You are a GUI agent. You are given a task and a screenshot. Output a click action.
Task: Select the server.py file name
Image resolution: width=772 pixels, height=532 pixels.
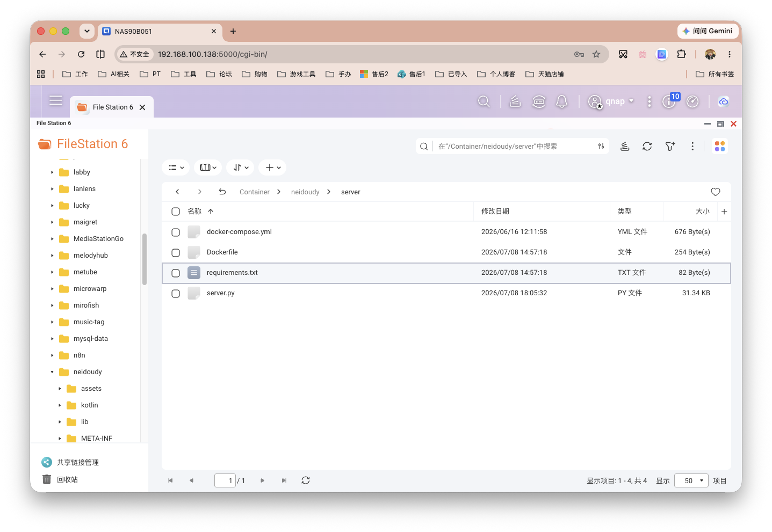[220, 293]
